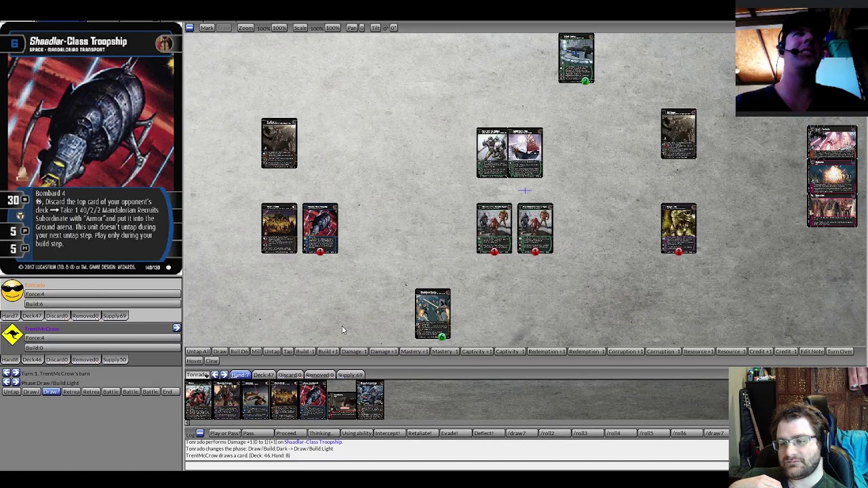Click Corruption +1 button

point(625,351)
